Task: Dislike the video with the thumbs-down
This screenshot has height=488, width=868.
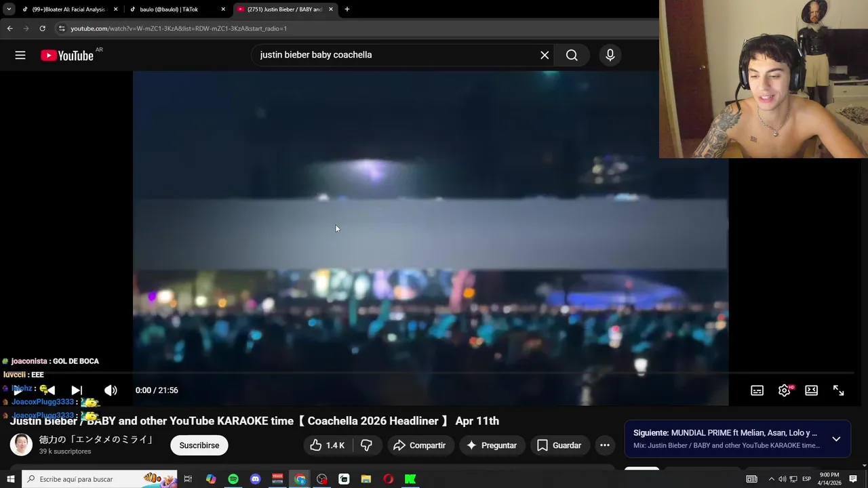Action: click(367, 445)
